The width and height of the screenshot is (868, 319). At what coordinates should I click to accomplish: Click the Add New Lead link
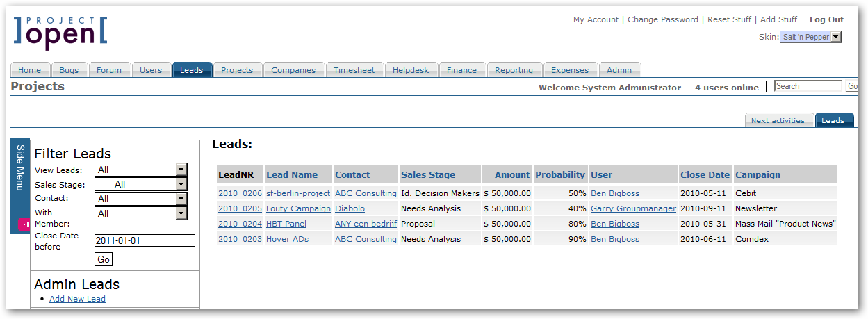[77, 299]
